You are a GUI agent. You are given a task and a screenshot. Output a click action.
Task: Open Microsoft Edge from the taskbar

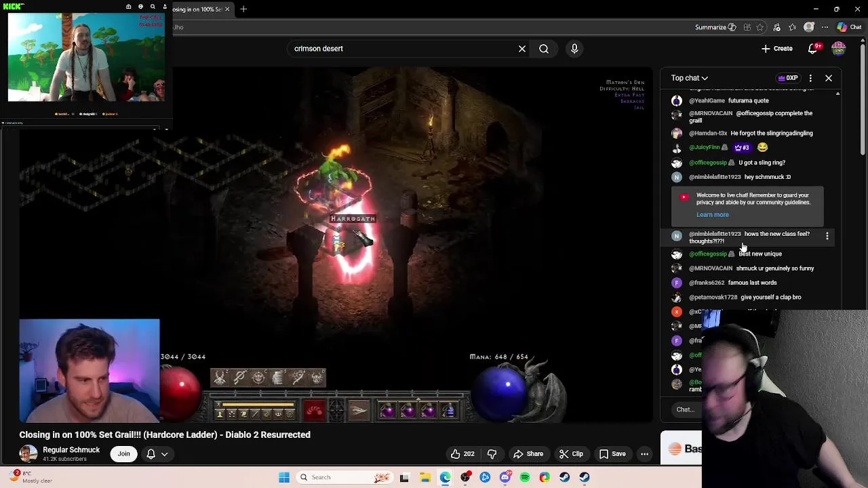pyautogui.click(x=445, y=477)
